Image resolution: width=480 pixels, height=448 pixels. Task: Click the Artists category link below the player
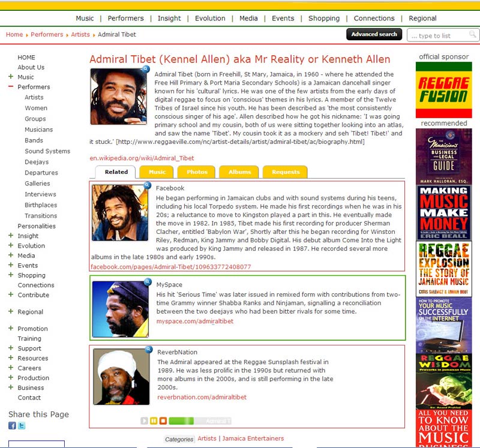pos(206,438)
